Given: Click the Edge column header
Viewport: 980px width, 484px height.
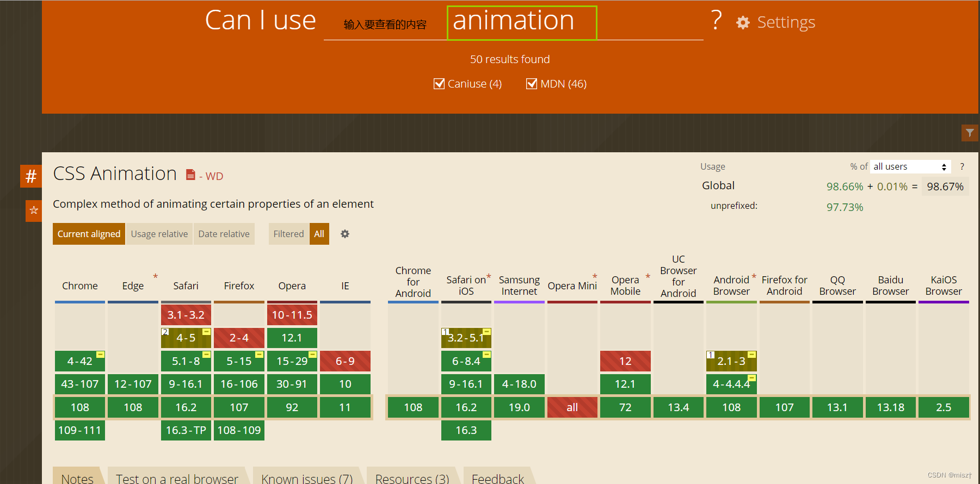Looking at the screenshot, I should click(133, 286).
